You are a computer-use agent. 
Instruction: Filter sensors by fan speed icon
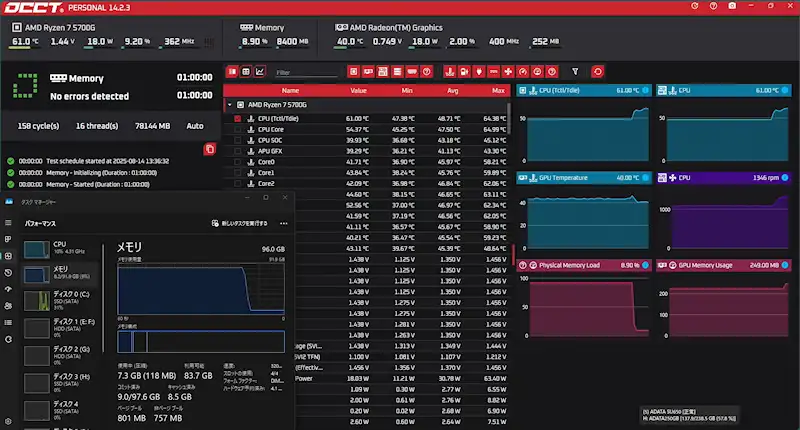(x=508, y=72)
